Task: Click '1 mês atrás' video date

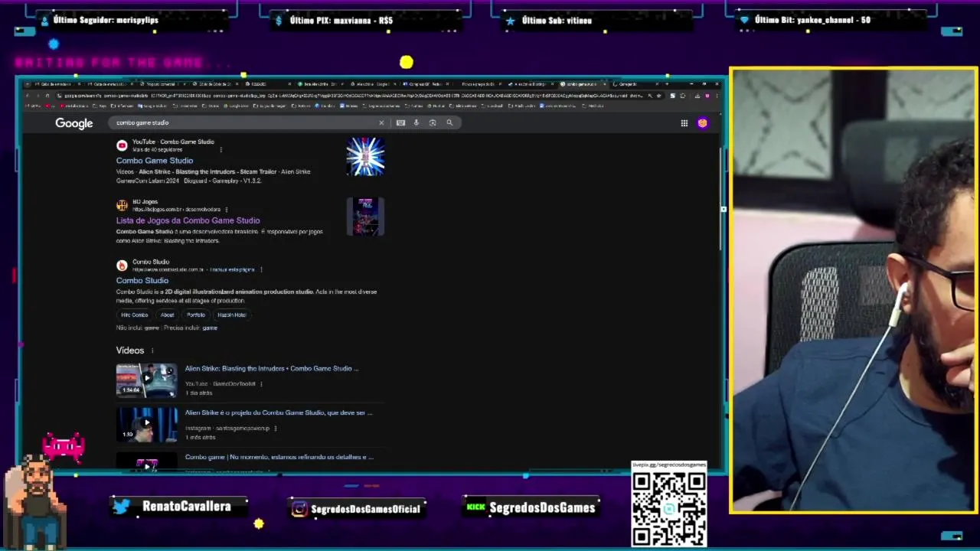Action: click(x=200, y=438)
